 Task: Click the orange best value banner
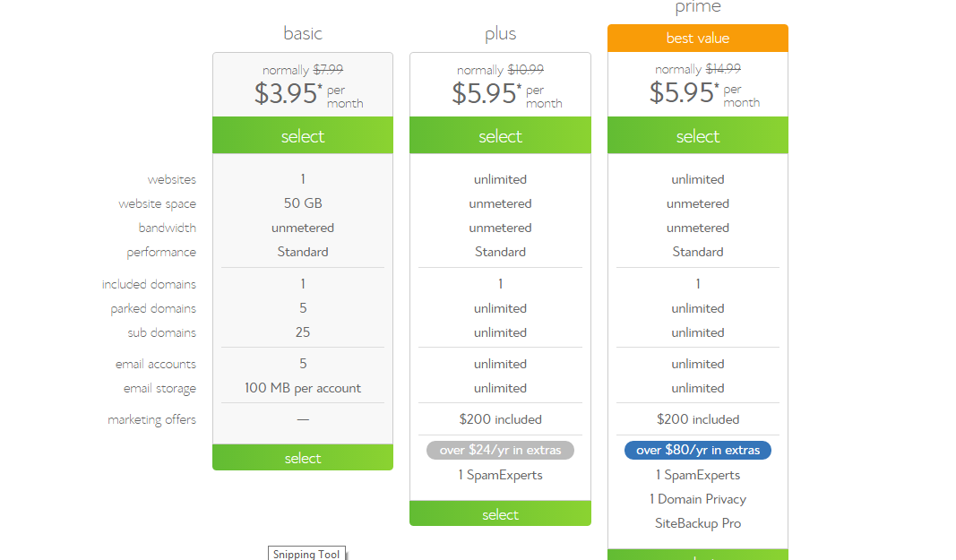tap(697, 38)
